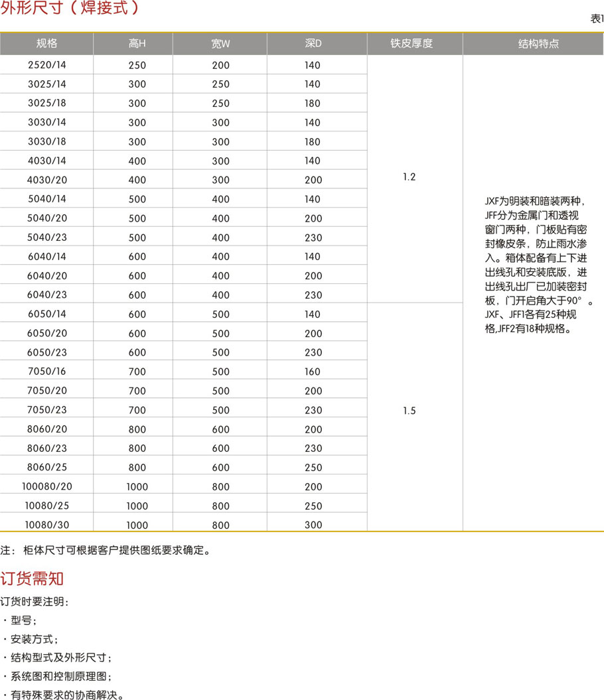Click the 外形尺寸（焊接式）heading
The width and height of the screenshot is (604, 700).
(70, 9)
